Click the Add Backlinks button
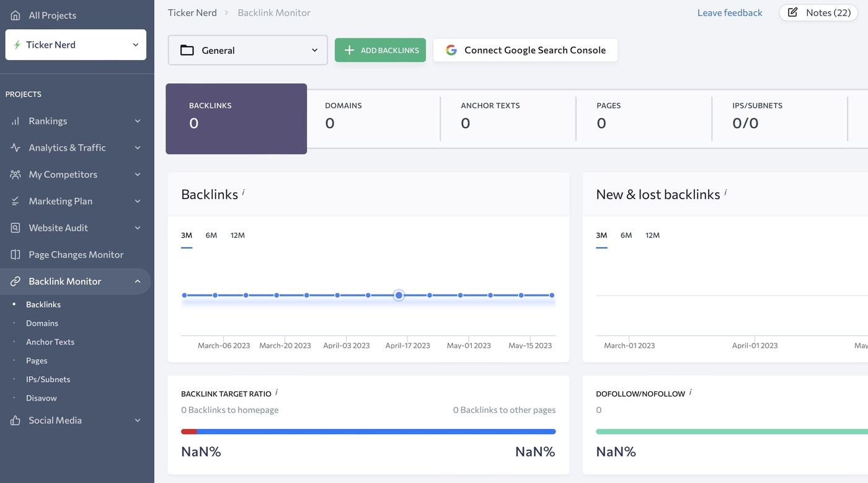This screenshot has height=483, width=868. pos(380,50)
